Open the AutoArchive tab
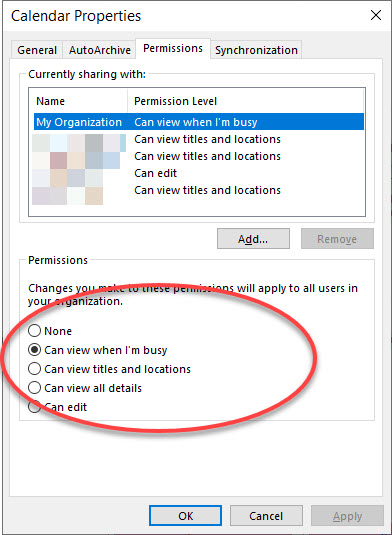 coord(100,50)
